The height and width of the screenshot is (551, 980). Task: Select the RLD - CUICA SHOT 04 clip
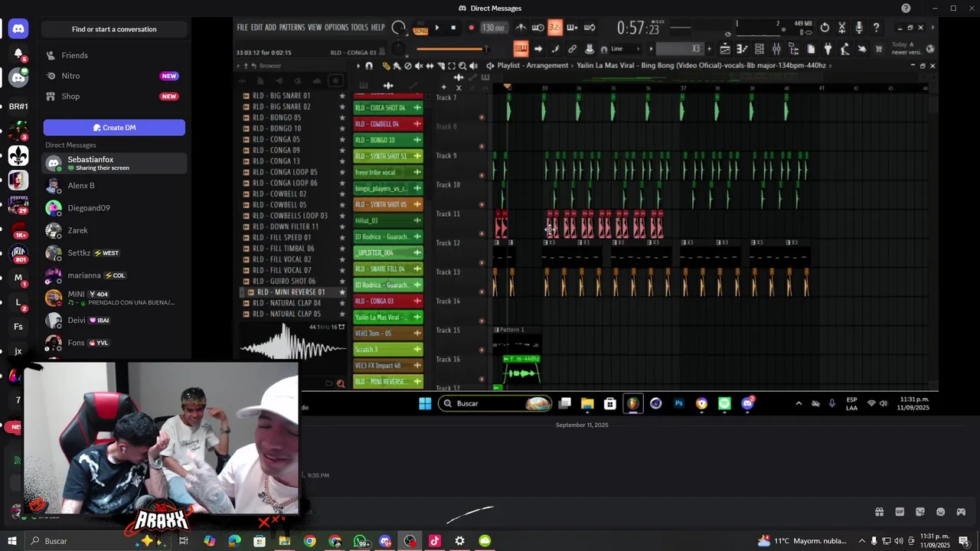point(387,108)
